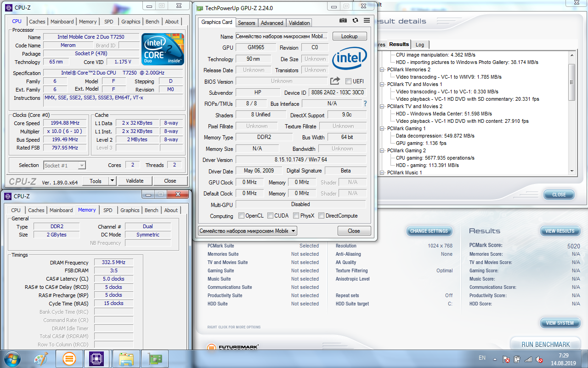
Task: Click the results list scrollbar thumb
Action: point(572,82)
